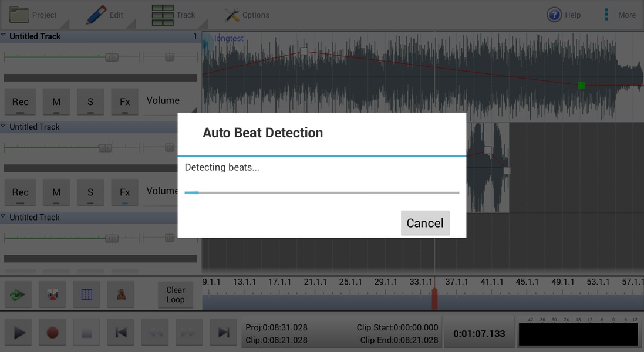This screenshot has height=352, width=644.
Task: Toggle the metronome icon
Action: pyautogui.click(x=121, y=294)
